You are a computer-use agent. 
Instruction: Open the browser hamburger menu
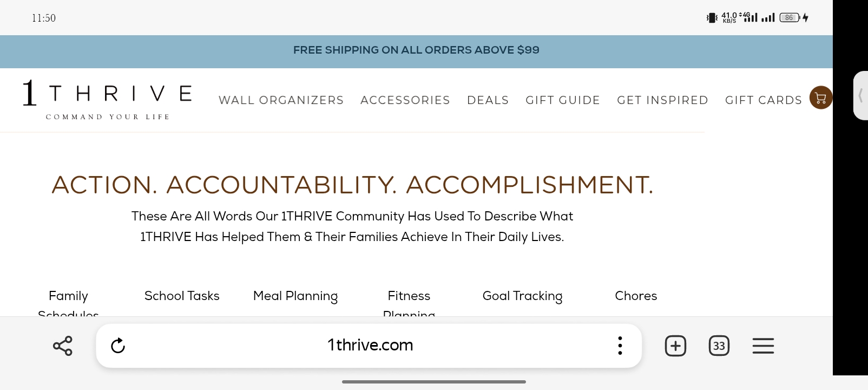pyautogui.click(x=763, y=346)
